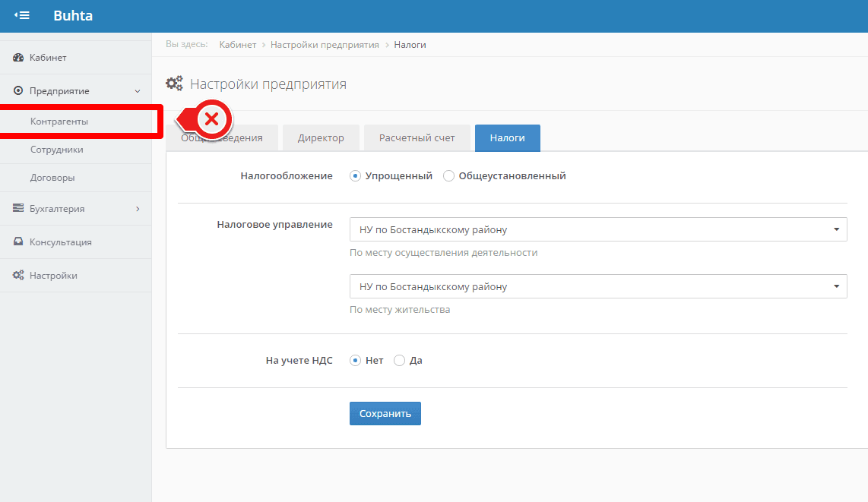Click the Консультация inbox icon
Image resolution: width=868 pixels, height=502 pixels.
[18, 242]
